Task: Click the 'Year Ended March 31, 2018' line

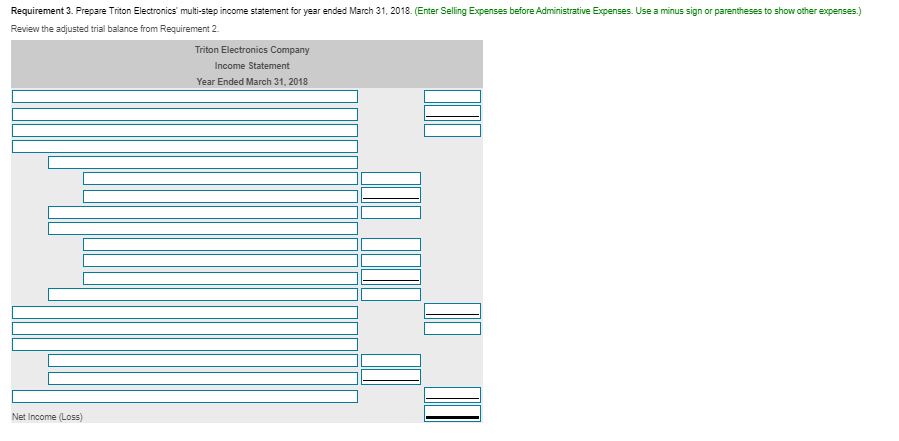Action: pos(252,81)
